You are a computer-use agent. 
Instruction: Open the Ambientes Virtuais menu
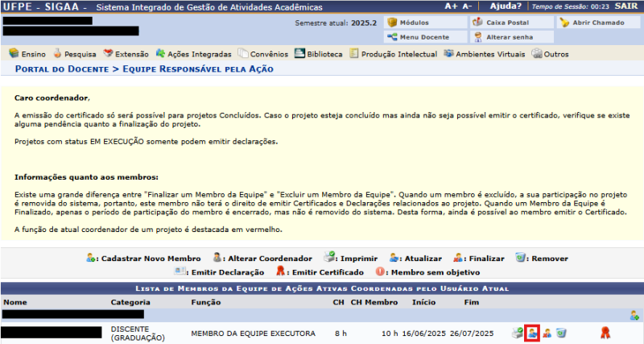pos(485,54)
